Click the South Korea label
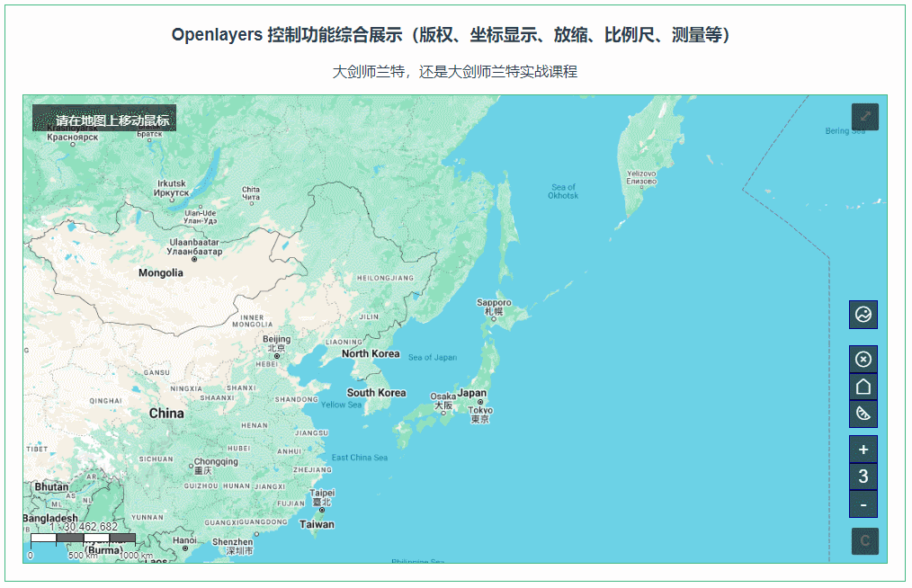 pyautogui.click(x=376, y=393)
